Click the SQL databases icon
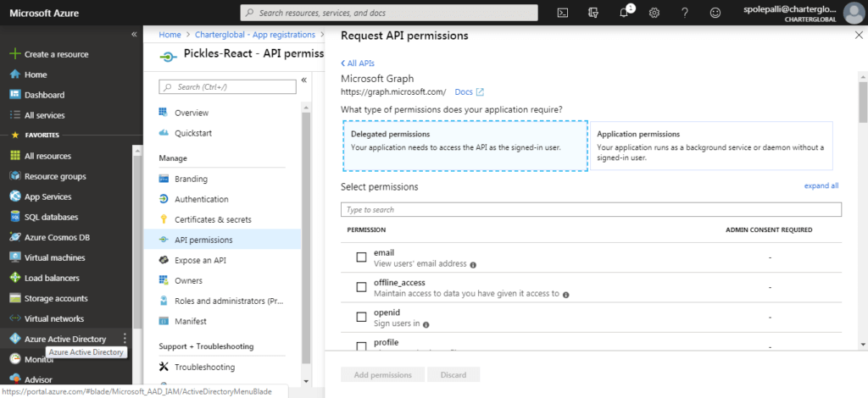The image size is (868, 398). (x=15, y=218)
